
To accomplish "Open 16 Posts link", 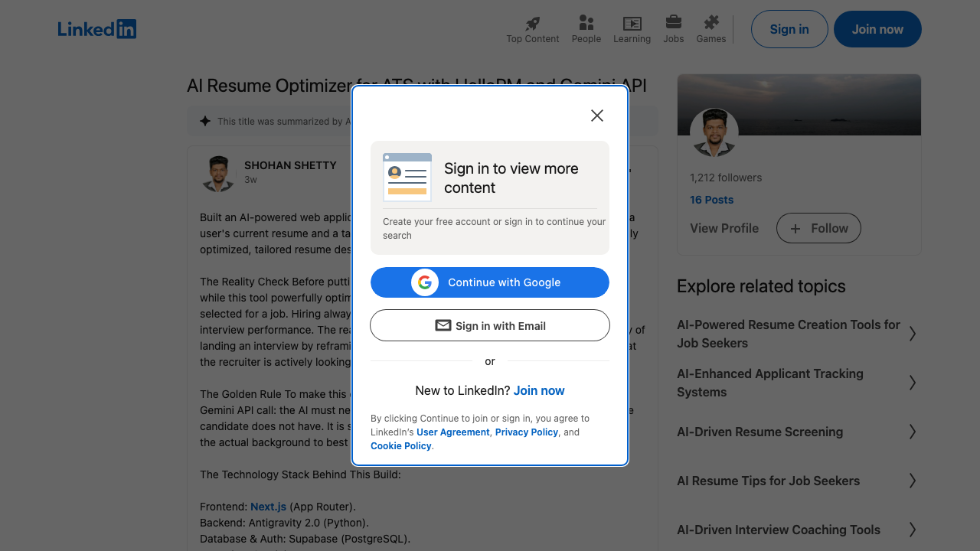I will point(711,200).
